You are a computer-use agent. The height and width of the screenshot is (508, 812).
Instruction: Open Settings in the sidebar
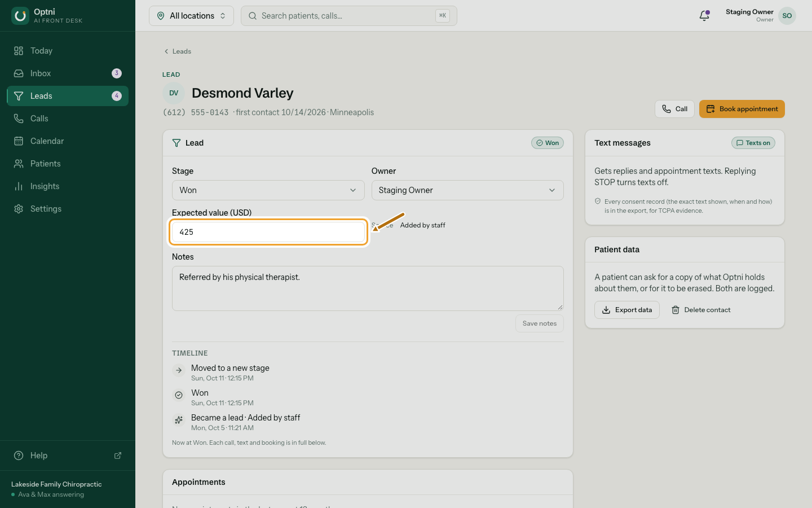click(68, 209)
